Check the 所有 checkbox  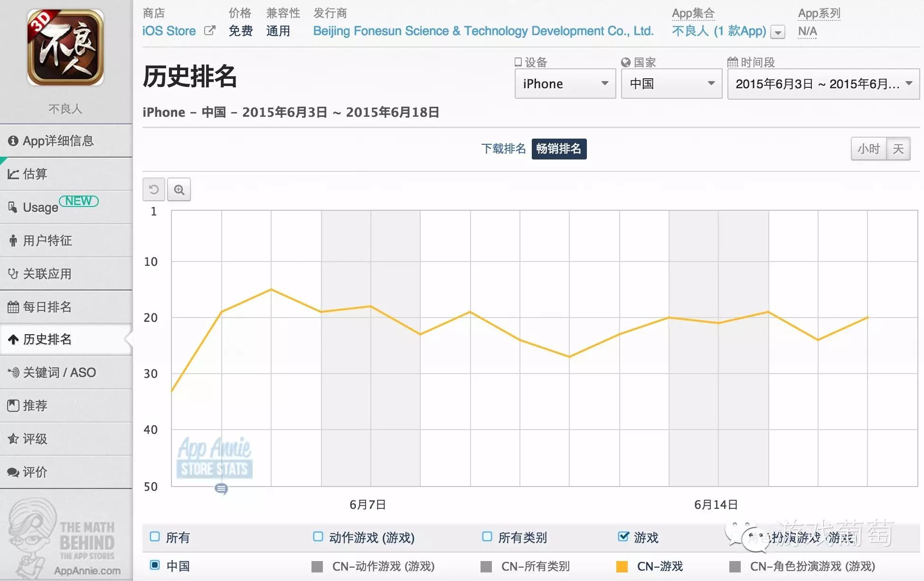[155, 537]
